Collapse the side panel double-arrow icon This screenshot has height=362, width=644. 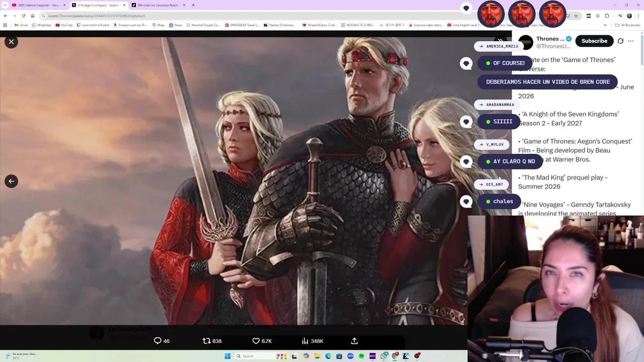pyautogui.click(x=500, y=40)
